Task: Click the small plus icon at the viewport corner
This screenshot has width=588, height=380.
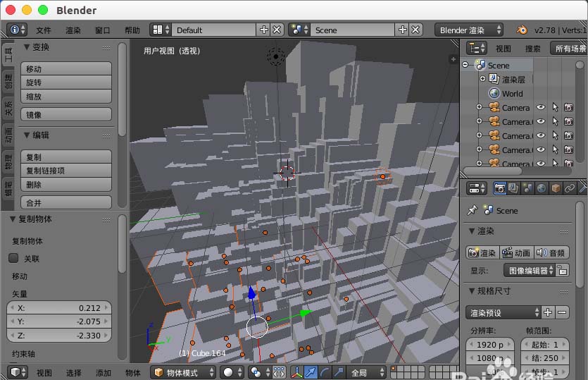Action: click(x=453, y=59)
